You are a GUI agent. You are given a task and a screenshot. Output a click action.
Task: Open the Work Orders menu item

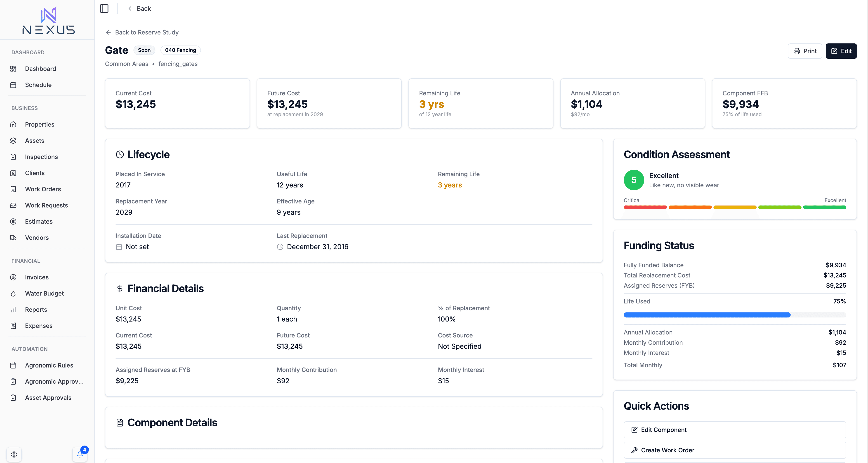point(43,189)
